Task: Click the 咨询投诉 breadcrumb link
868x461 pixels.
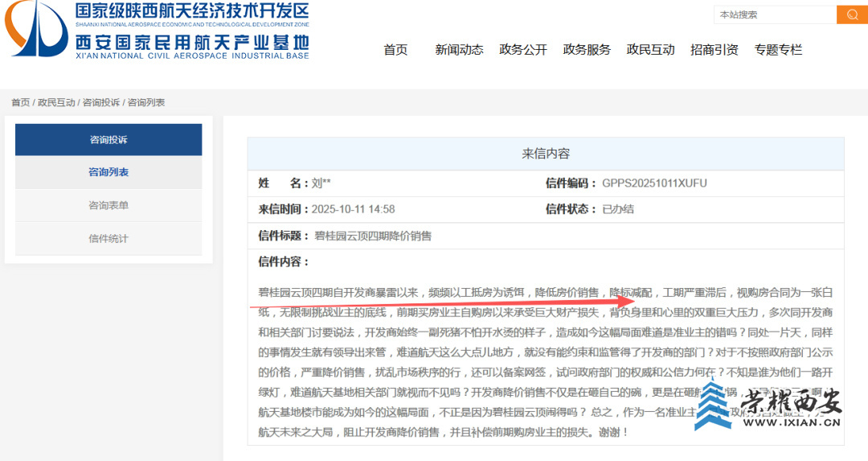Action: (101, 102)
